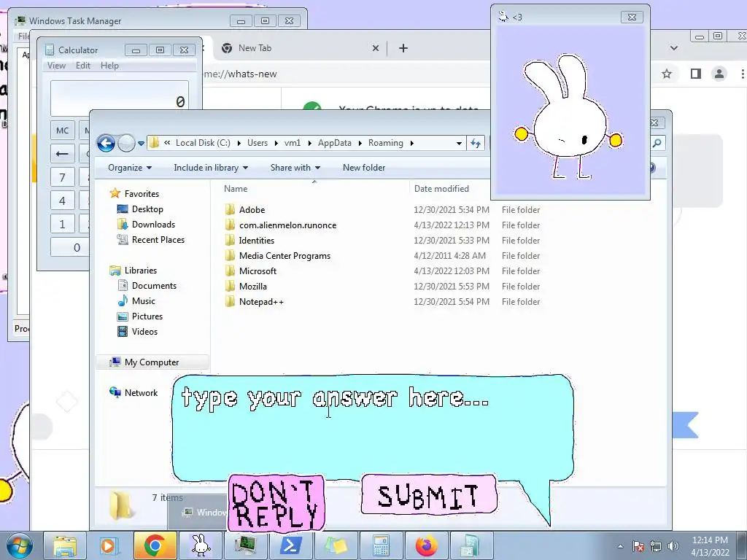Expand the arrow after Roaming breadcrumb
The height and width of the screenshot is (560, 747).
pyautogui.click(x=411, y=143)
